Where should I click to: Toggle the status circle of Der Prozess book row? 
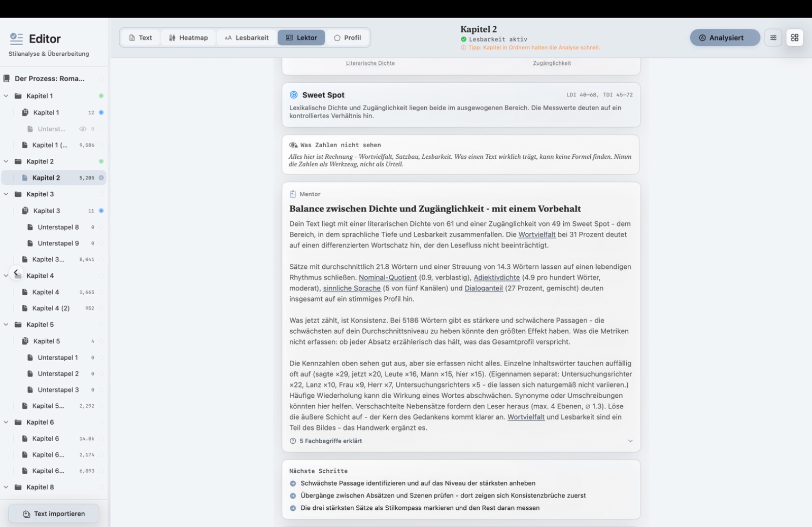101,79
